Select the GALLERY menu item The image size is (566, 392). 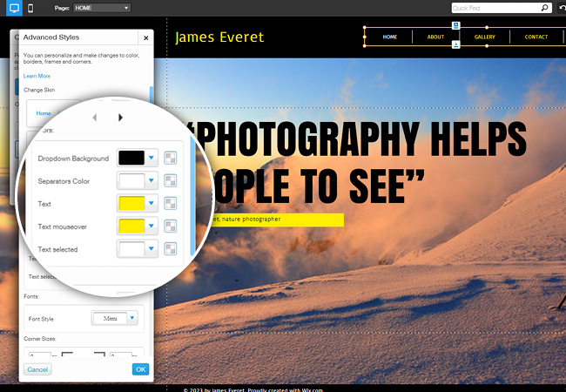[485, 37]
